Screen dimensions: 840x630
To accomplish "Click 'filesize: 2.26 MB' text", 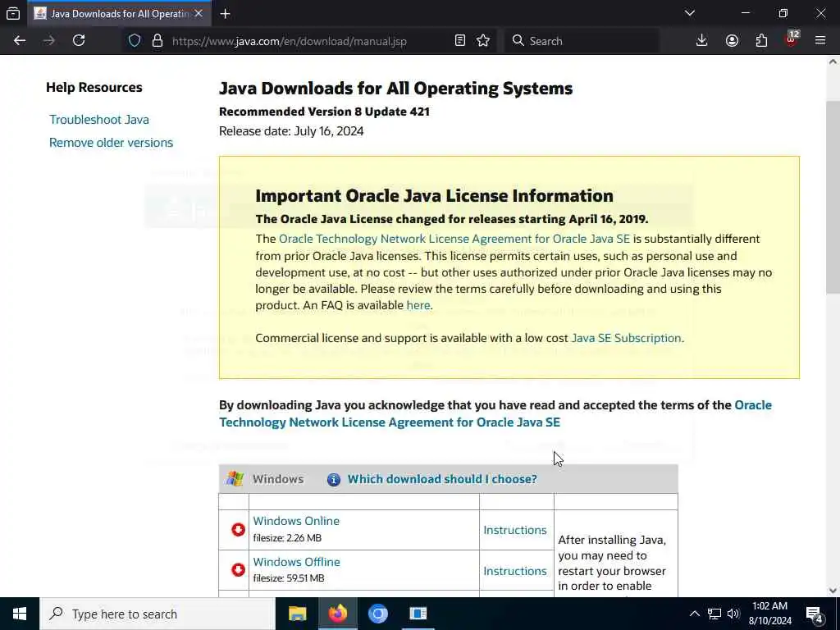I will click(287, 538).
